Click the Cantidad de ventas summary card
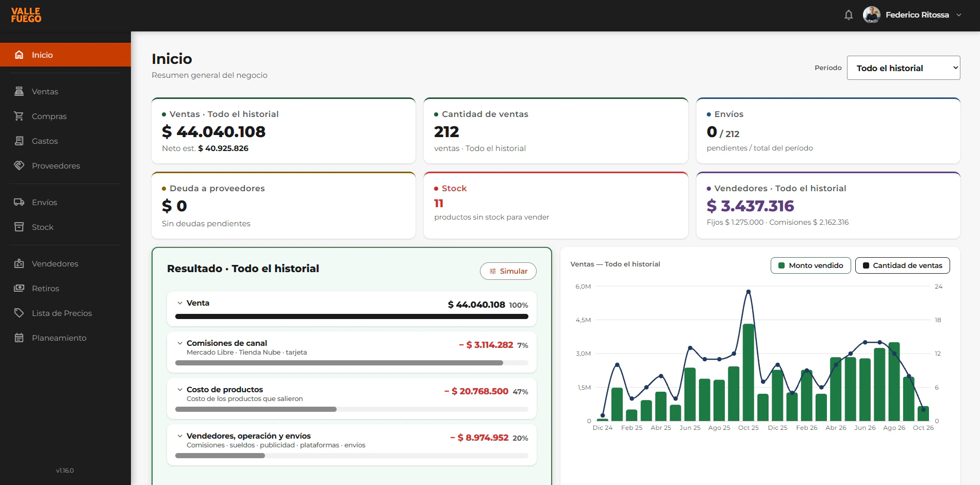The image size is (980, 485). tap(556, 131)
